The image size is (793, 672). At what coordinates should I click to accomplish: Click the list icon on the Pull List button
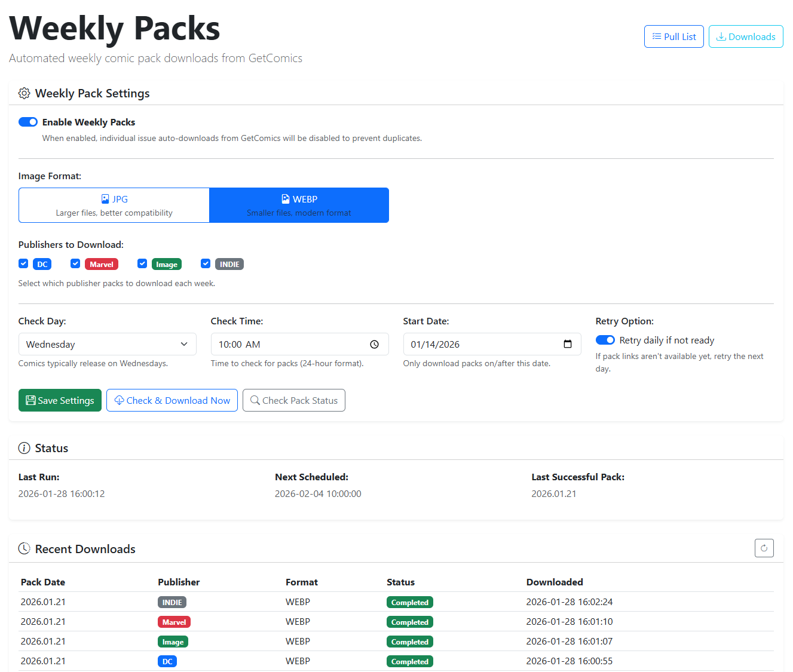point(656,36)
